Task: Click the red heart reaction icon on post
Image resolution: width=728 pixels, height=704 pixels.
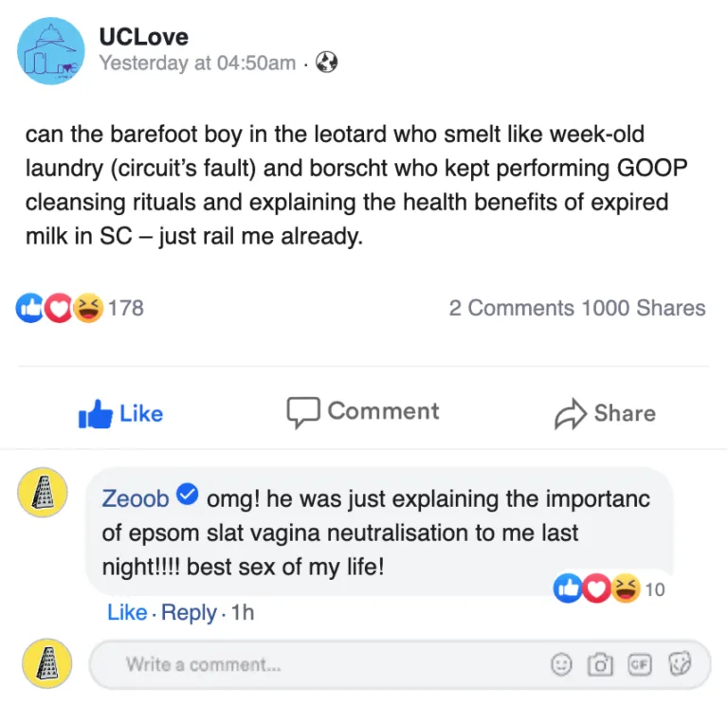Action: pyautogui.click(x=59, y=308)
